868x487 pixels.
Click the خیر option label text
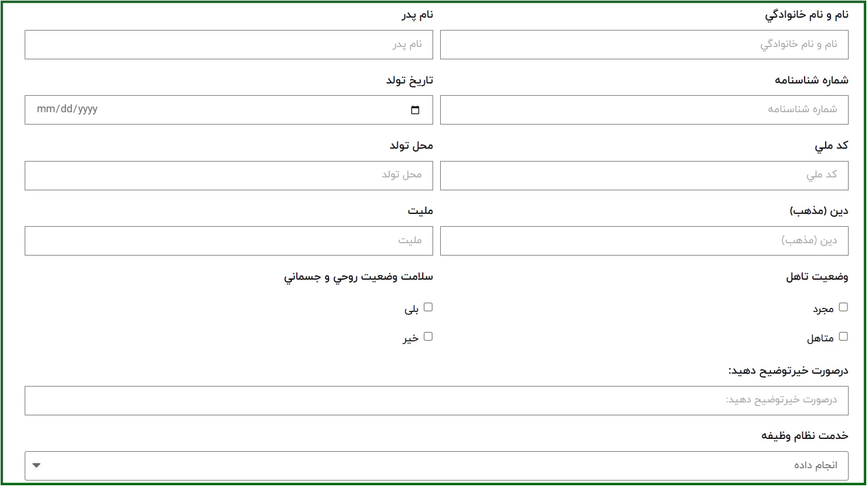click(410, 338)
